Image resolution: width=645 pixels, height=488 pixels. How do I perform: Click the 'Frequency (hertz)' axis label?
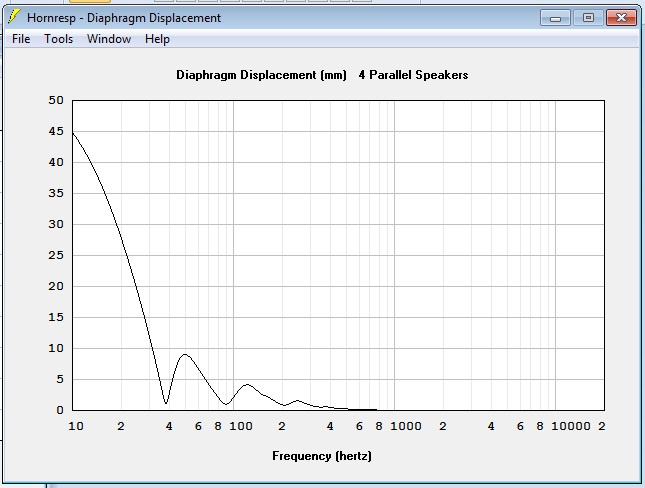[x=322, y=456]
